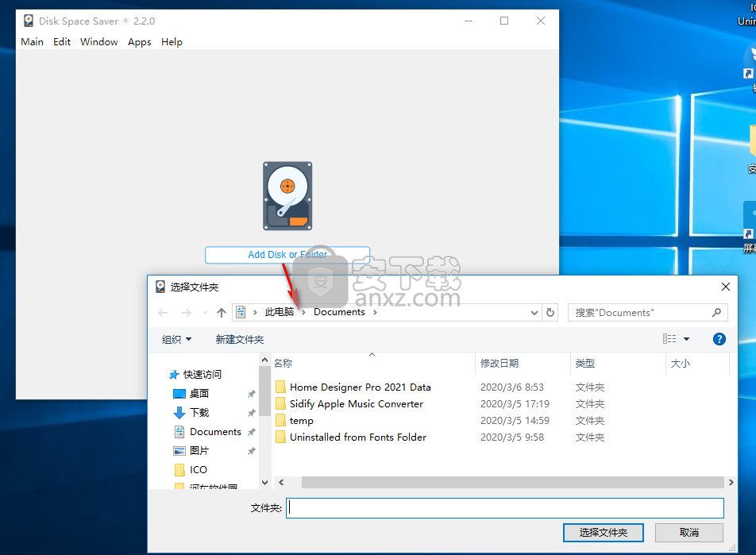Open the Apps menu
Viewport: 756px width, 555px height.
pyautogui.click(x=139, y=42)
